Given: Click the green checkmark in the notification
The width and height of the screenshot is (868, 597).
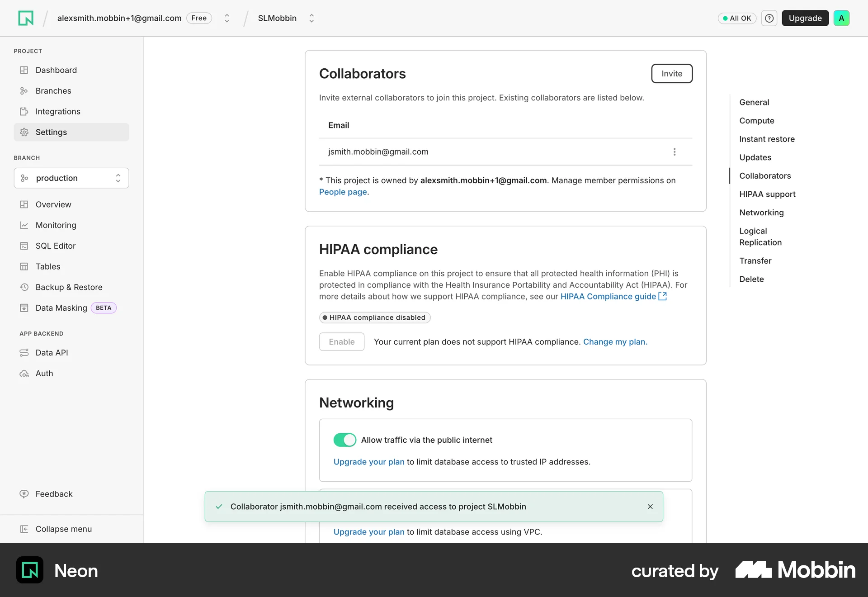Looking at the screenshot, I should pyautogui.click(x=219, y=507).
